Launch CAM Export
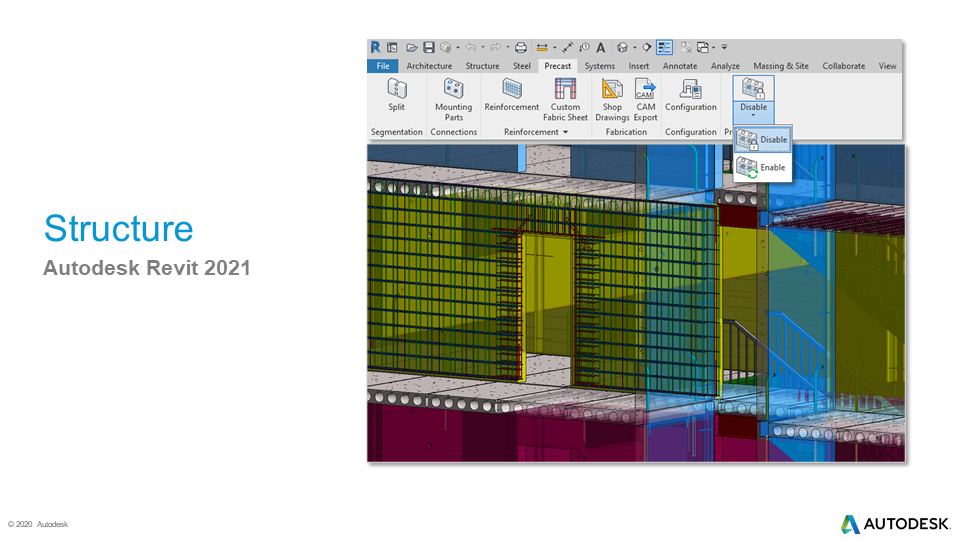Screen dimensions: 960x540 (645, 98)
